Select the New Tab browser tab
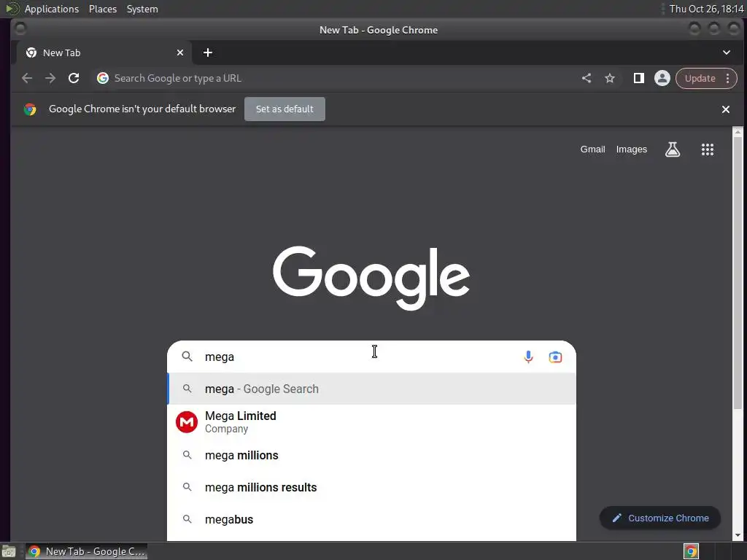The image size is (747, 560). (x=104, y=52)
